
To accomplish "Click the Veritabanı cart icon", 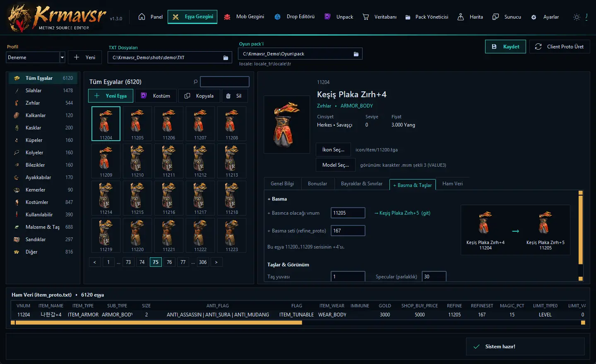I will (365, 17).
